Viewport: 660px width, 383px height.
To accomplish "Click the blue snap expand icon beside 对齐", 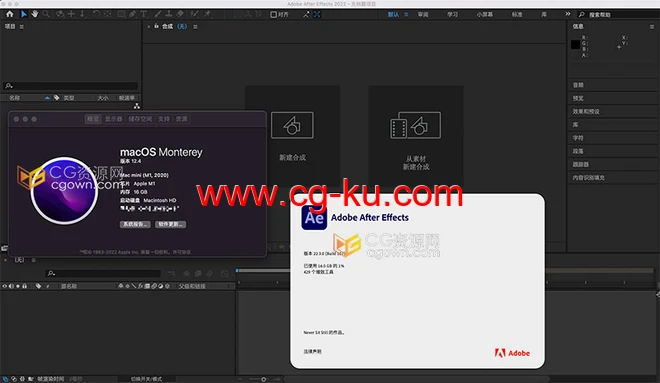I will tap(317, 14).
